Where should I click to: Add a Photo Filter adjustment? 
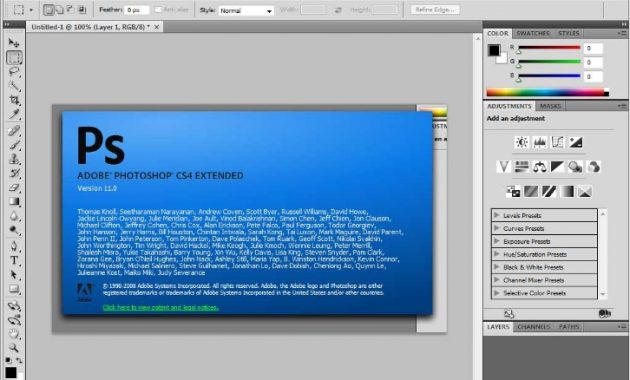pyautogui.click(x=575, y=166)
